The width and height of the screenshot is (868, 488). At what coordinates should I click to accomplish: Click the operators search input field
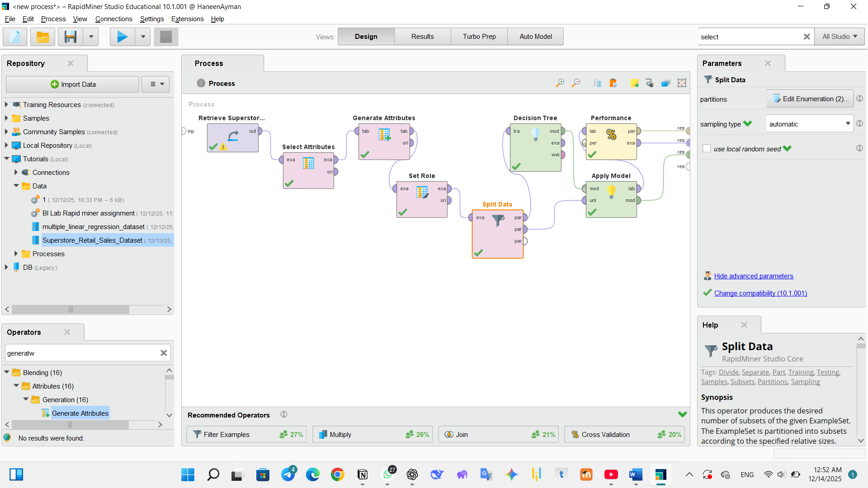click(x=81, y=353)
